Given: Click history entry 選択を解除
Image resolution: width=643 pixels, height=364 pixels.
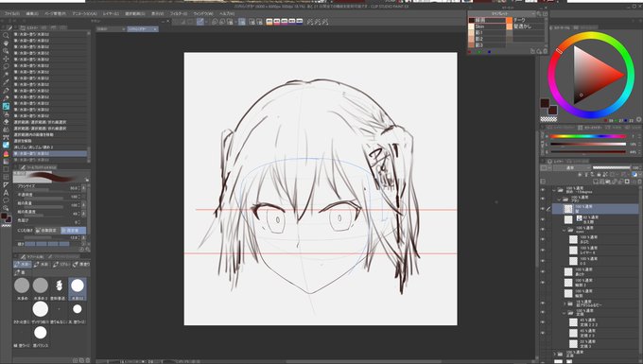Looking at the screenshot, I should pos(50,141).
